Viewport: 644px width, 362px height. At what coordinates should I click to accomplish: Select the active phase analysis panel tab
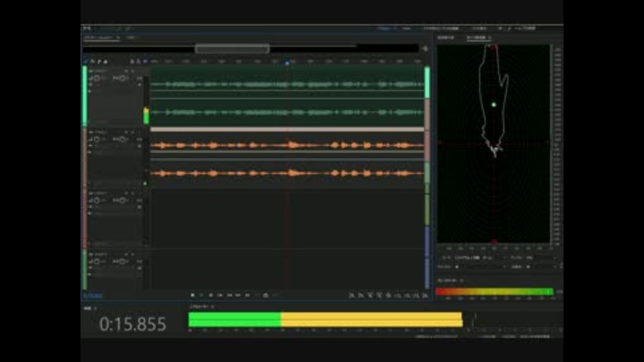(476, 38)
